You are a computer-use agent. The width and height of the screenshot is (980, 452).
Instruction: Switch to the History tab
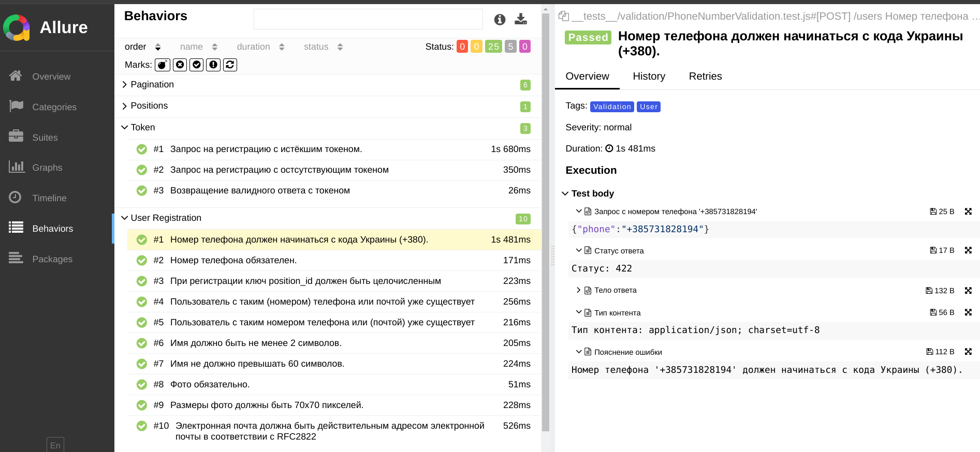point(649,77)
